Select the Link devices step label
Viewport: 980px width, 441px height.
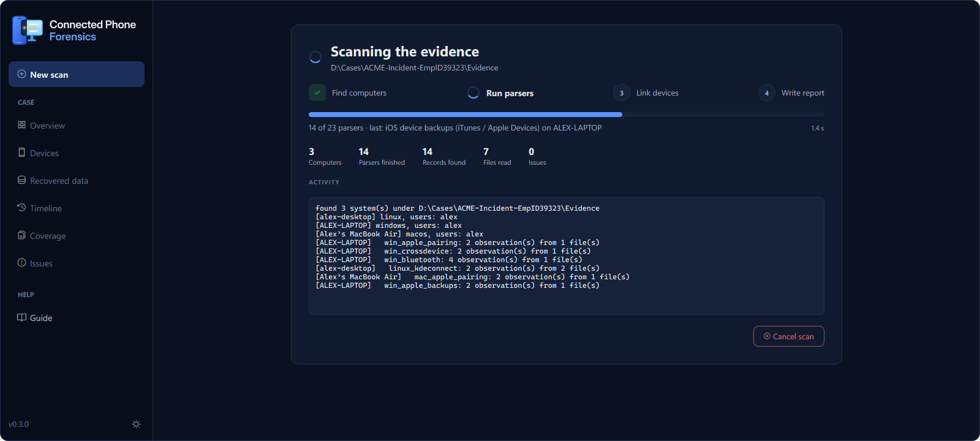click(657, 93)
